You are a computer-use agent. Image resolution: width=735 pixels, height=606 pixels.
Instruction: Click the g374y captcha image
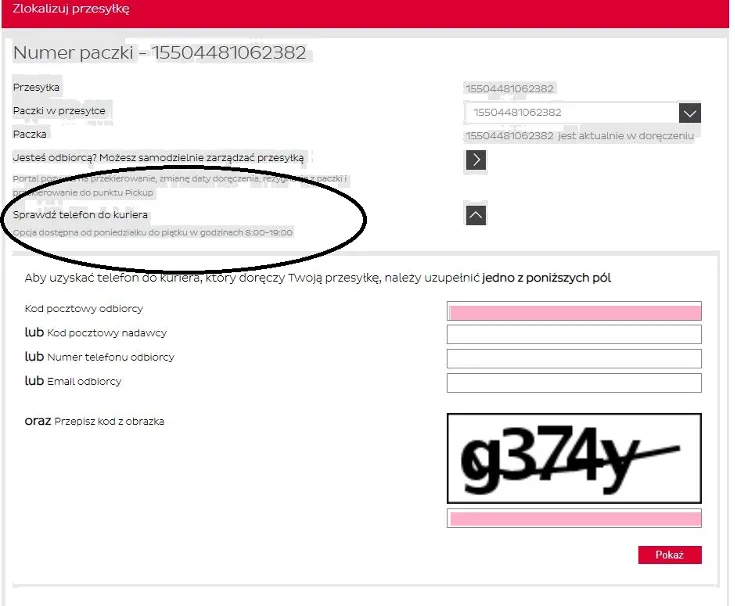[574, 458]
